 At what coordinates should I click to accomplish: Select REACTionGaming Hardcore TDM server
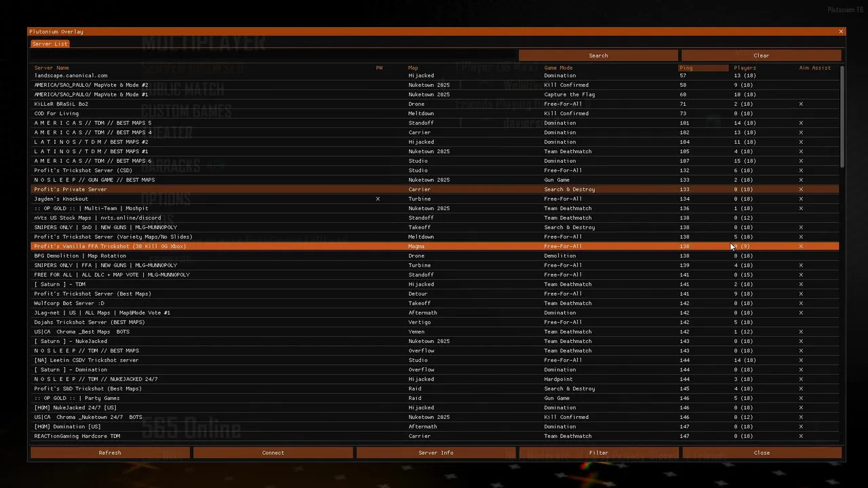[435, 436]
